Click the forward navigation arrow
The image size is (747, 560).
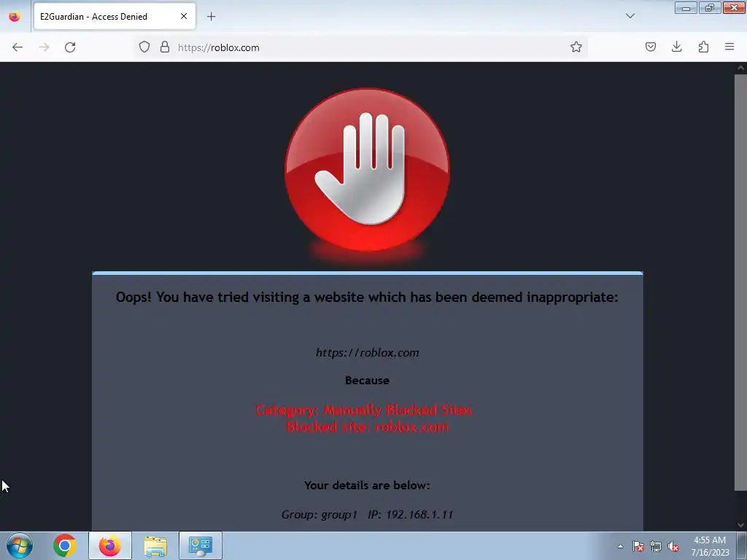(x=44, y=47)
